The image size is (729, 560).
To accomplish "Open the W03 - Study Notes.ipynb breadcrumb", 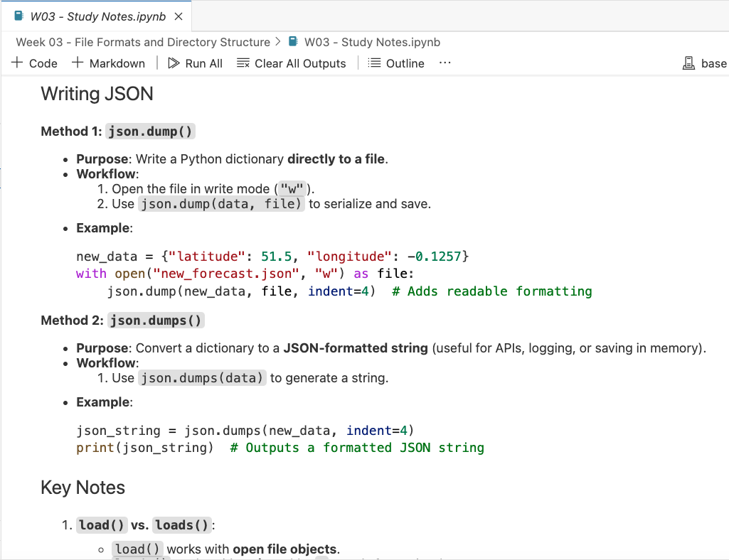I will pyautogui.click(x=372, y=42).
